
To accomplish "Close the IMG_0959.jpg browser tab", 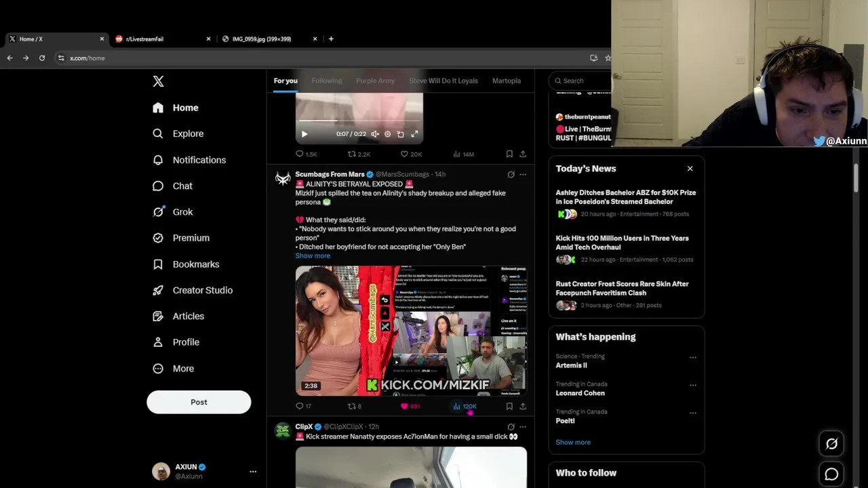I will pyautogui.click(x=315, y=39).
